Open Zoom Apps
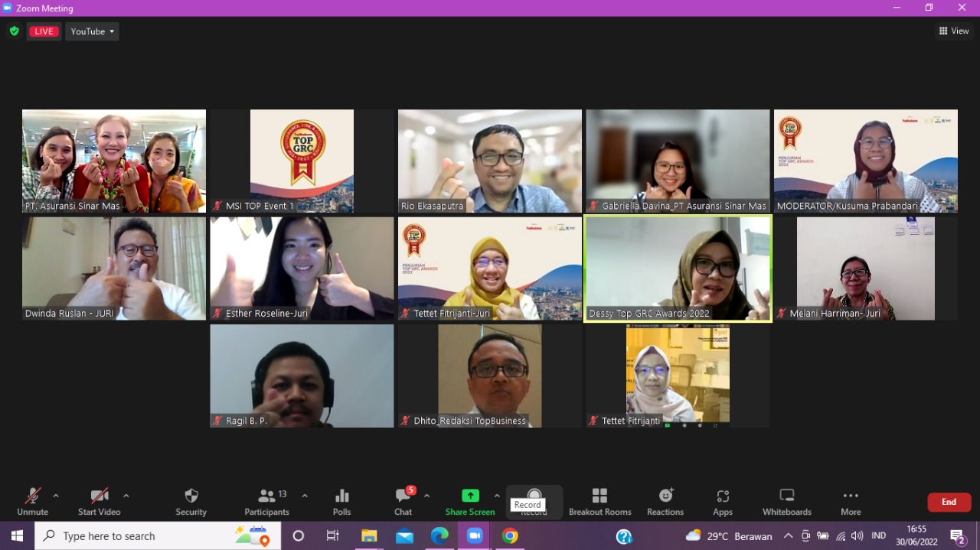The height and width of the screenshot is (550, 980). 722,501
